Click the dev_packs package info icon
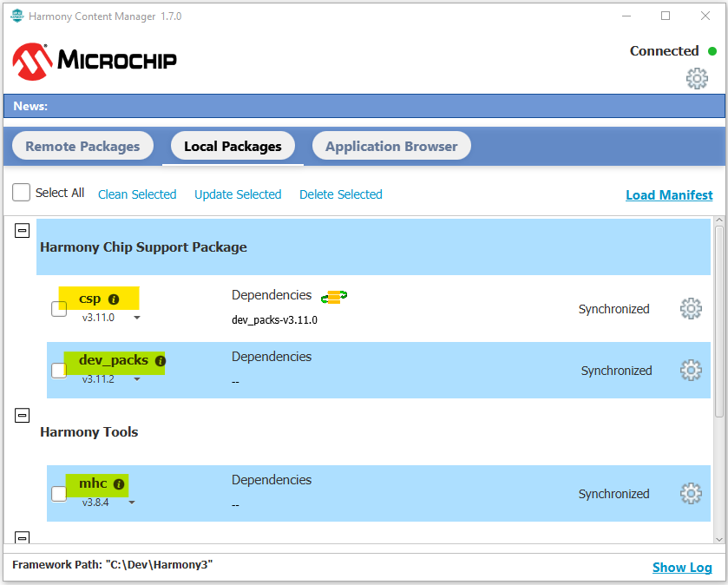Screen dimensions: 728x585 [161, 361]
